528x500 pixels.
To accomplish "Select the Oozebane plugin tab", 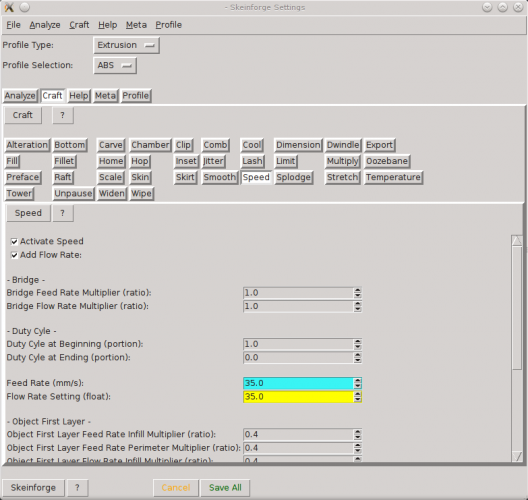I will tap(387, 161).
